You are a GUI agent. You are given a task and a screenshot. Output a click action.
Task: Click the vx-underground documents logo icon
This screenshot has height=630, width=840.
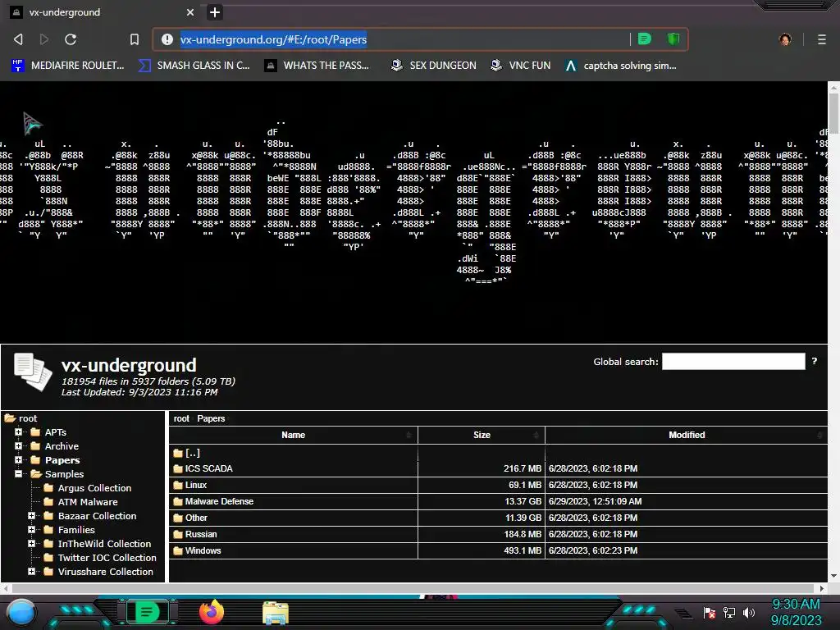tap(33, 372)
